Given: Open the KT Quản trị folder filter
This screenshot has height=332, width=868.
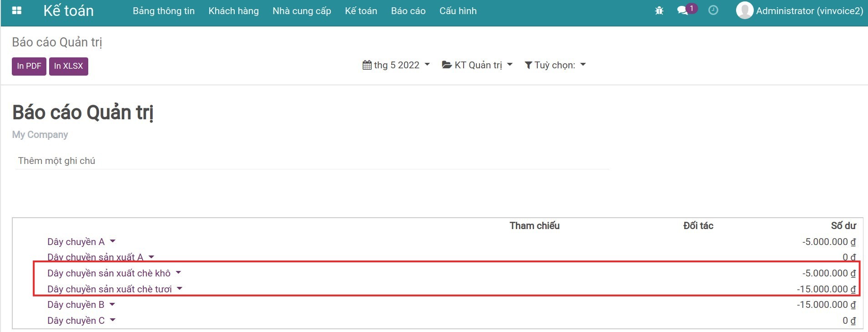Looking at the screenshot, I should [x=477, y=65].
